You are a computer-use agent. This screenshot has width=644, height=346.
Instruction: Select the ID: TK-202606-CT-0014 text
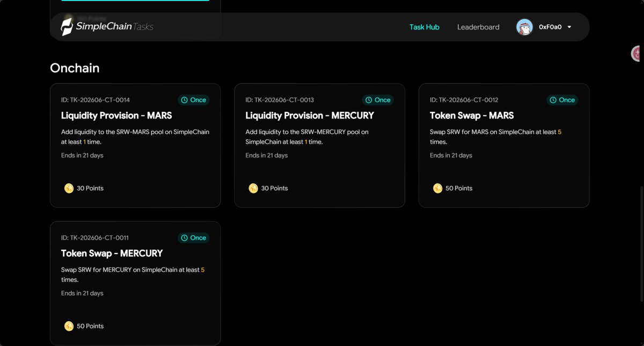click(96, 100)
